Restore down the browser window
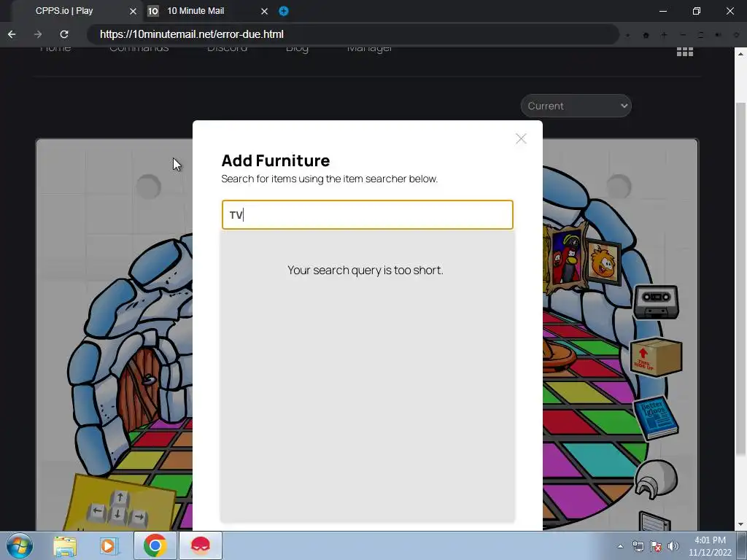 (697, 11)
